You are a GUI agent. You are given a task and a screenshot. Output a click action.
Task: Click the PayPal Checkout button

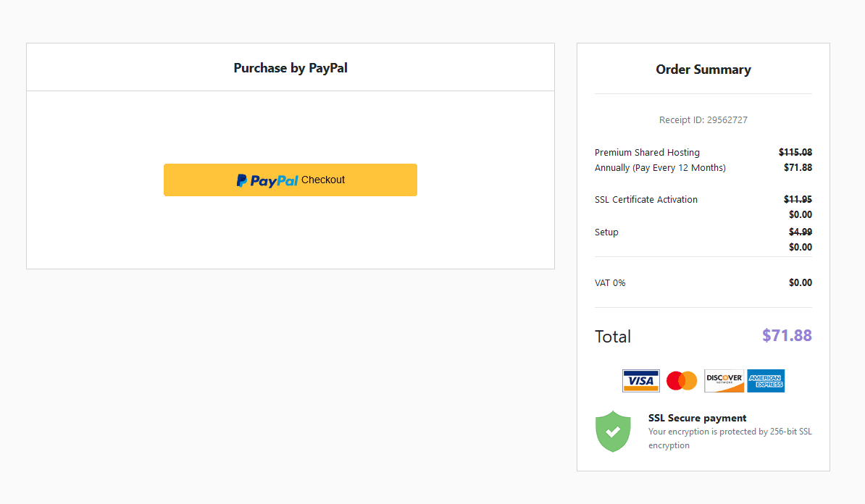click(x=291, y=180)
